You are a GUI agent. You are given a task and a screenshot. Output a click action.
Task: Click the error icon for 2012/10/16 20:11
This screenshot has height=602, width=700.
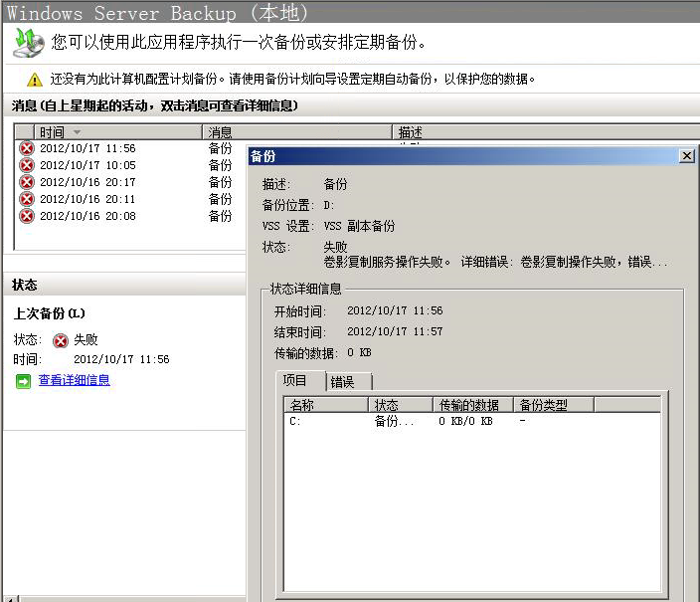point(27,199)
